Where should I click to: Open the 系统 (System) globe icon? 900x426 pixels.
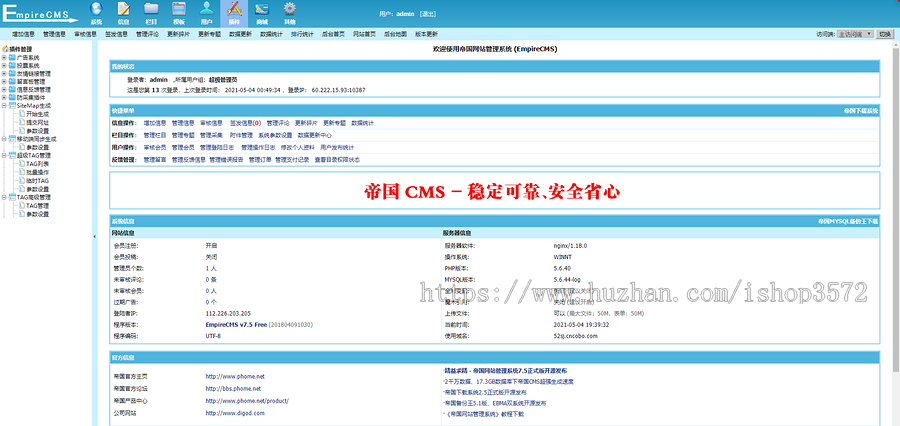coord(96,9)
